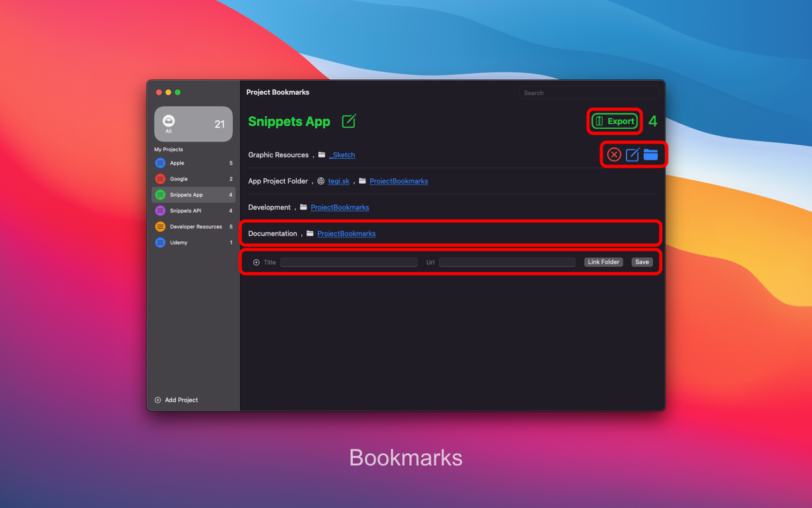Click into the Search field
Image resolution: width=812 pixels, height=508 pixels.
point(589,93)
